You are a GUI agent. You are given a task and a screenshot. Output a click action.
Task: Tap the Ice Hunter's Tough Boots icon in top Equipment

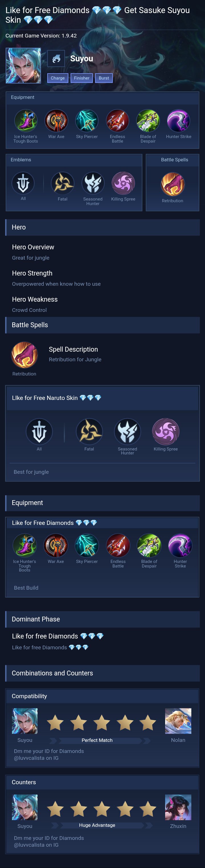(x=26, y=120)
